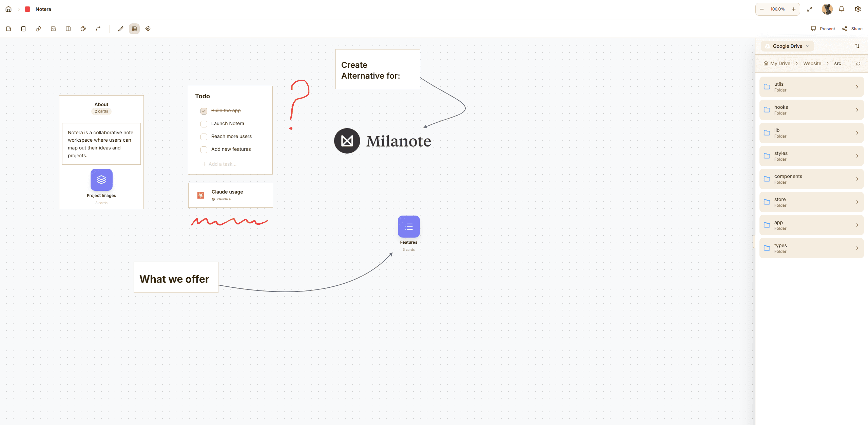868x425 pixels.
Task: Toggle the magnet snap icon
Action: (148, 29)
